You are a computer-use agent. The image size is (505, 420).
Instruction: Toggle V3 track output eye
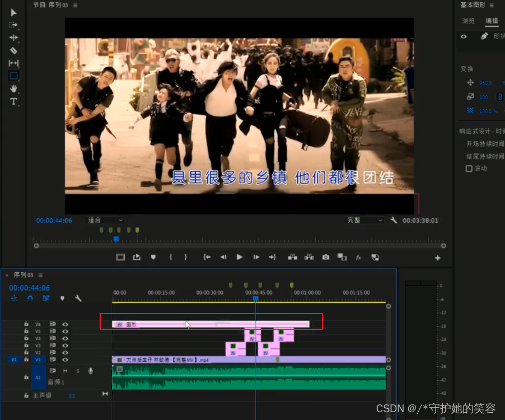point(65,346)
